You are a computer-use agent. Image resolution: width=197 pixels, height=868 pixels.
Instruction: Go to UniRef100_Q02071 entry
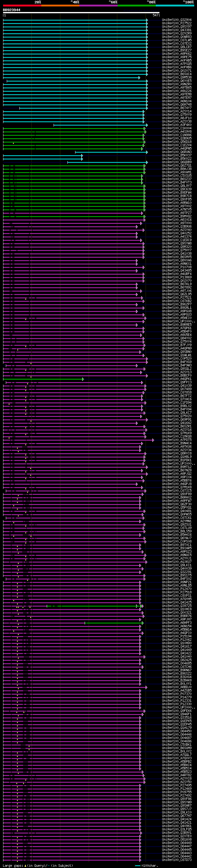point(176,71)
